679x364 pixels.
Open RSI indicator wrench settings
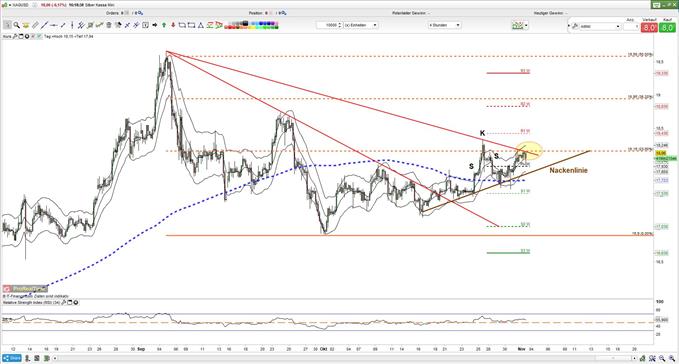coord(64,303)
